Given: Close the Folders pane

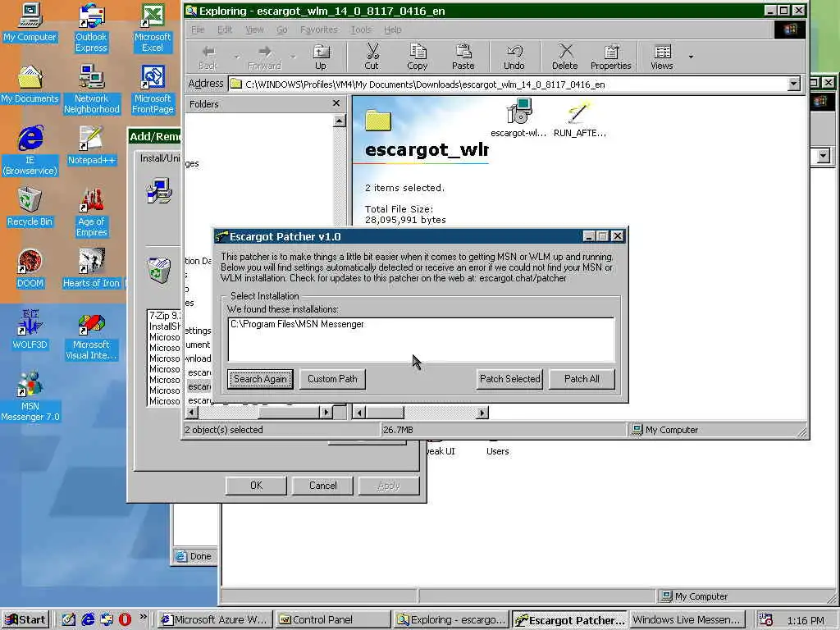Looking at the screenshot, I should pos(336,103).
